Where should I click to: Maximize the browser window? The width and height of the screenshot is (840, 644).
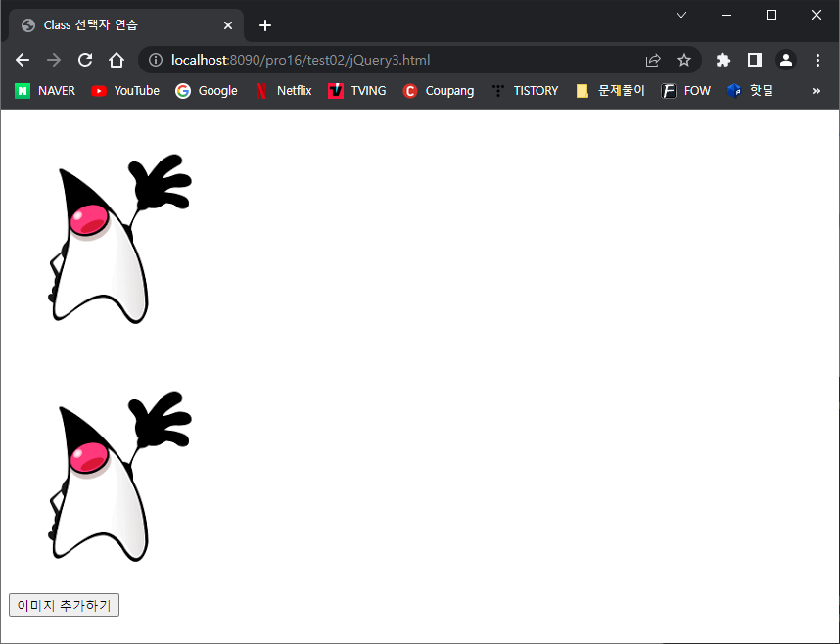(771, 15)
